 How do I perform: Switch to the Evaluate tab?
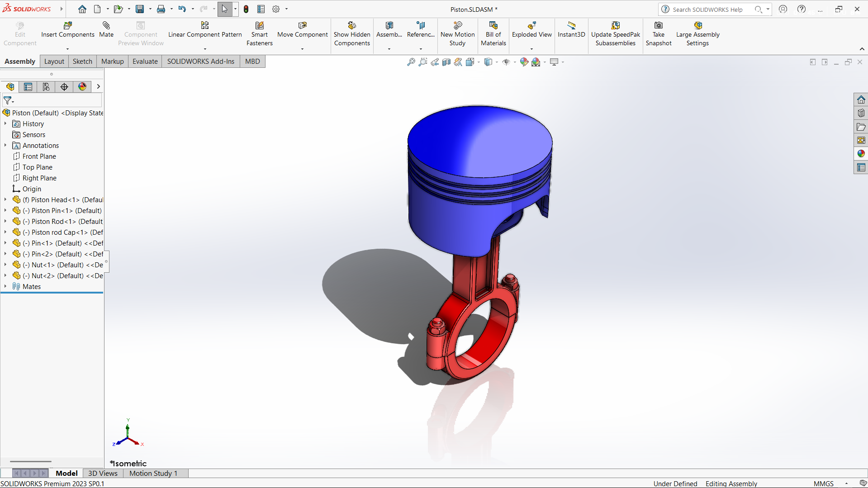pos(145,62)
